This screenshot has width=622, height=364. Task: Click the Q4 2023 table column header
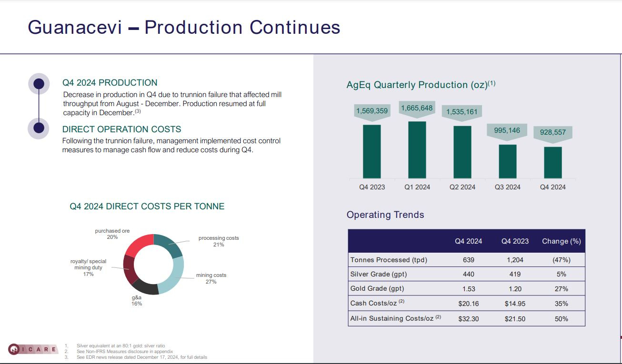[x=515, y=241]
